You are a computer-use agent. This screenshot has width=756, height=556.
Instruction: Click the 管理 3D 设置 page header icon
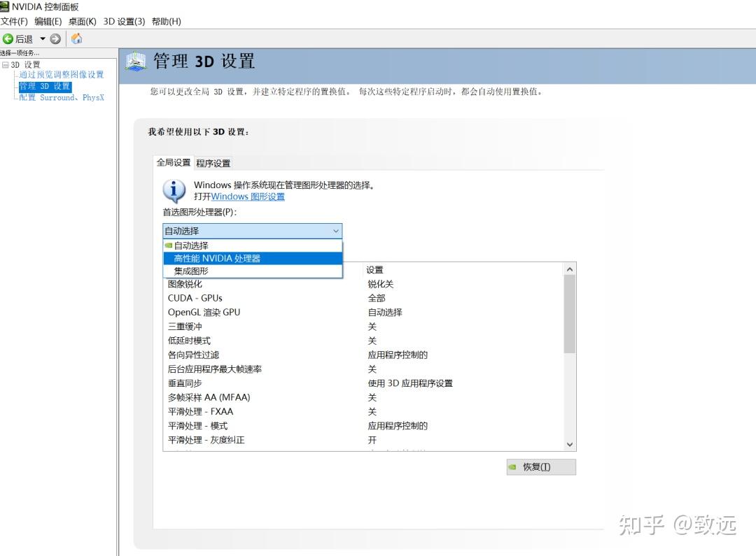pos(136,62)
